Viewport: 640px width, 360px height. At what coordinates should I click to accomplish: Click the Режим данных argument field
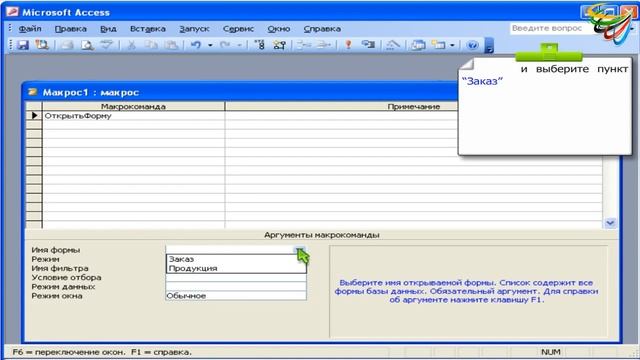(236, 287)
